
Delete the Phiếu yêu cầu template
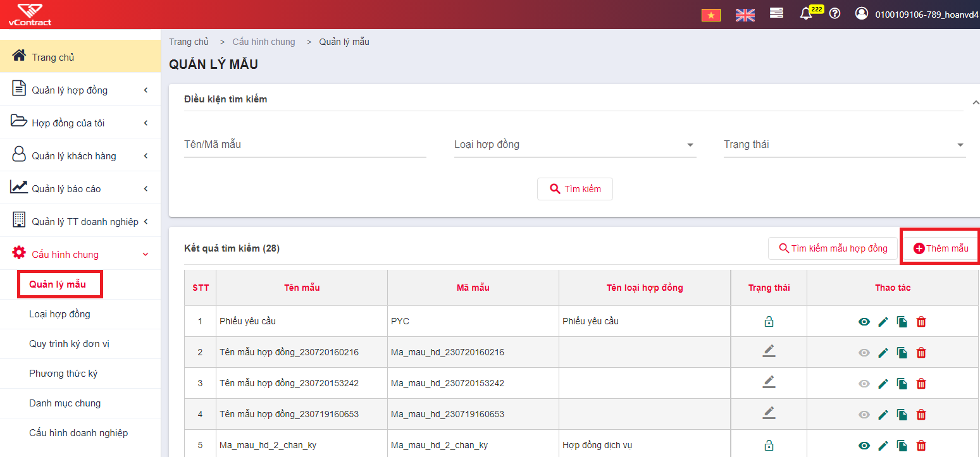pos(921,322)
